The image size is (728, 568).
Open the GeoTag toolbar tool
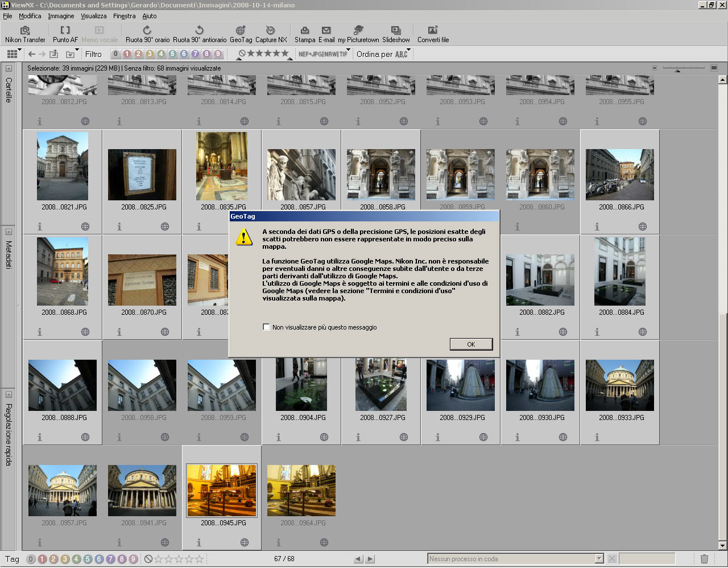coord(241,34)
